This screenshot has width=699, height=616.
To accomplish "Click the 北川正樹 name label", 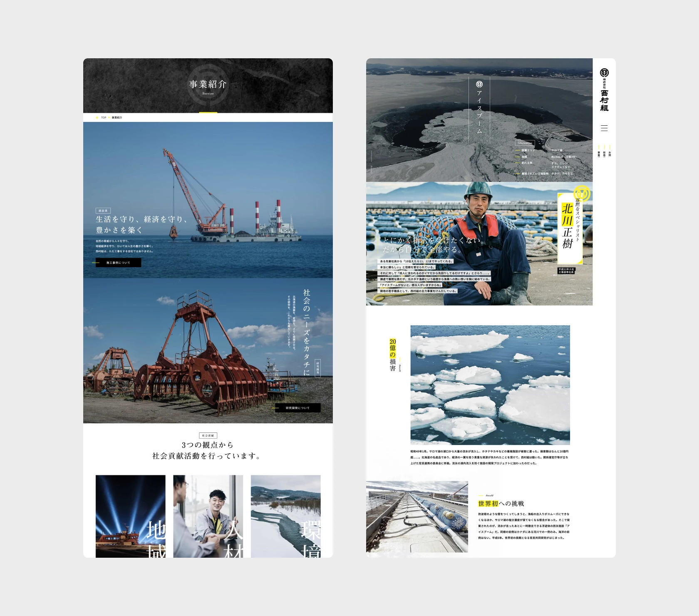I will [x=568, y=226].
